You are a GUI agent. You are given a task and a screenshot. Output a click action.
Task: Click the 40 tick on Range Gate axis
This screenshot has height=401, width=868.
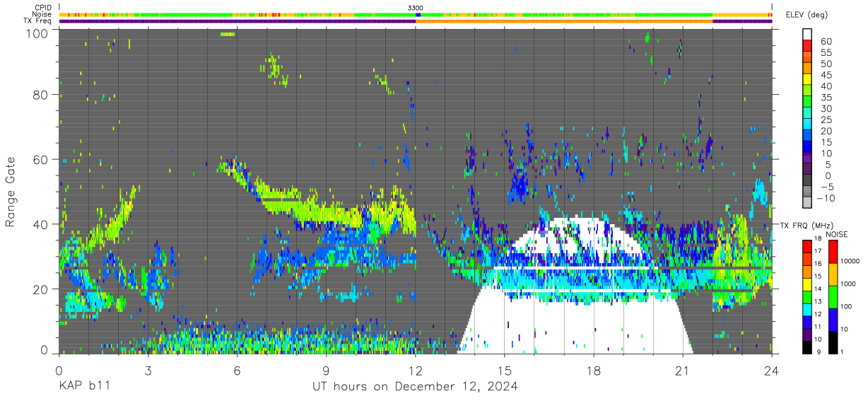[41, 224]
